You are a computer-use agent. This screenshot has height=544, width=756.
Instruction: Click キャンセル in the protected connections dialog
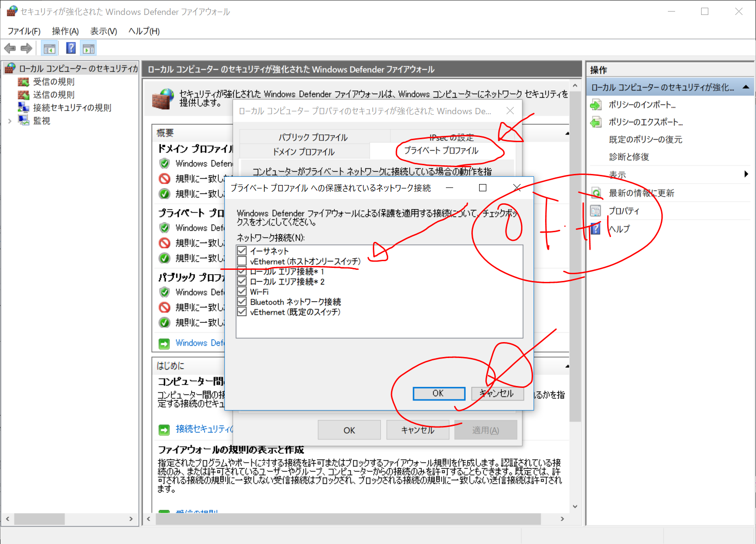tap(497, 394)
